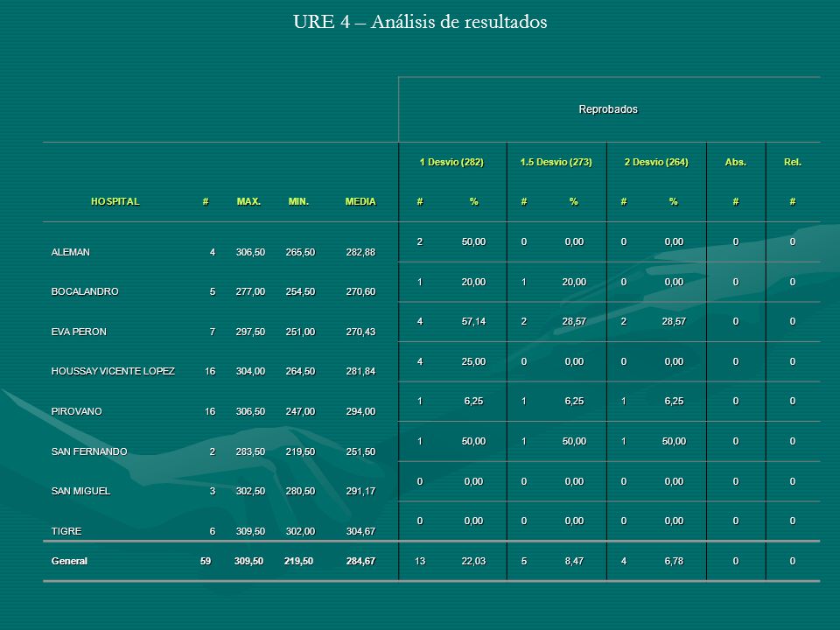The height and width of the screenshot is (630, 840).
Task: Select the '2 Desvio (264)' header
Action: (656, 162)
